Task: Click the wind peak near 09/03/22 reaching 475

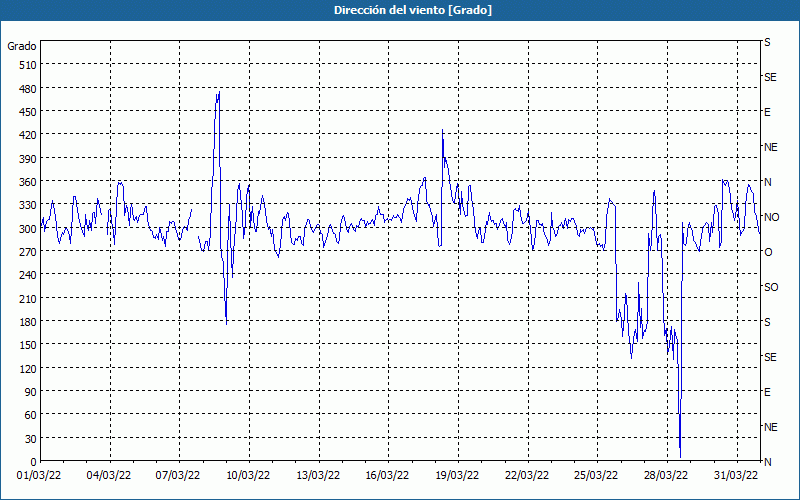Action: tap(219, 93)
